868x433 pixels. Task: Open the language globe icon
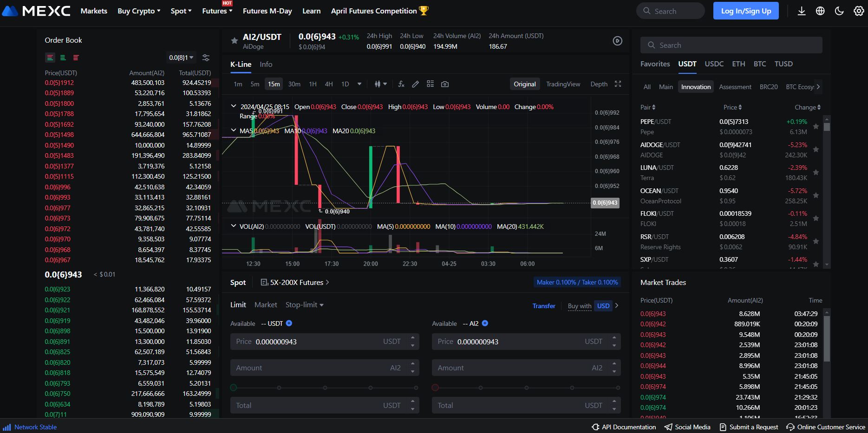820,11
